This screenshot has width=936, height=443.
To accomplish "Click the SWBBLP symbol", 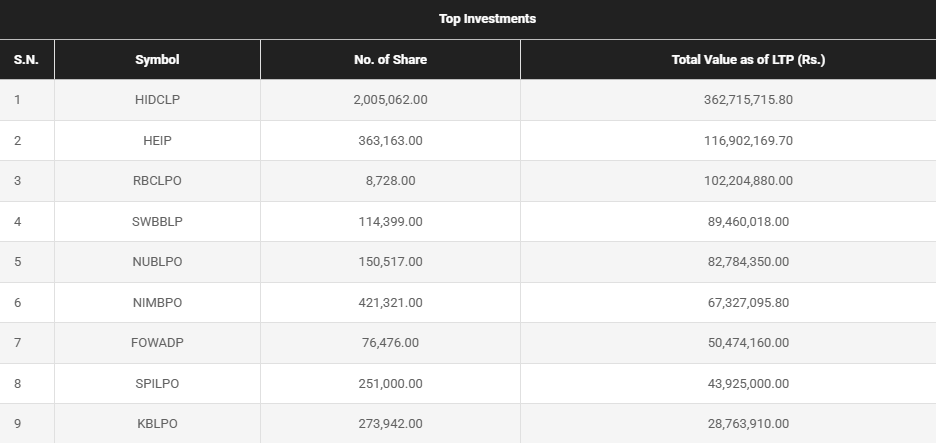I will point(157,221).
